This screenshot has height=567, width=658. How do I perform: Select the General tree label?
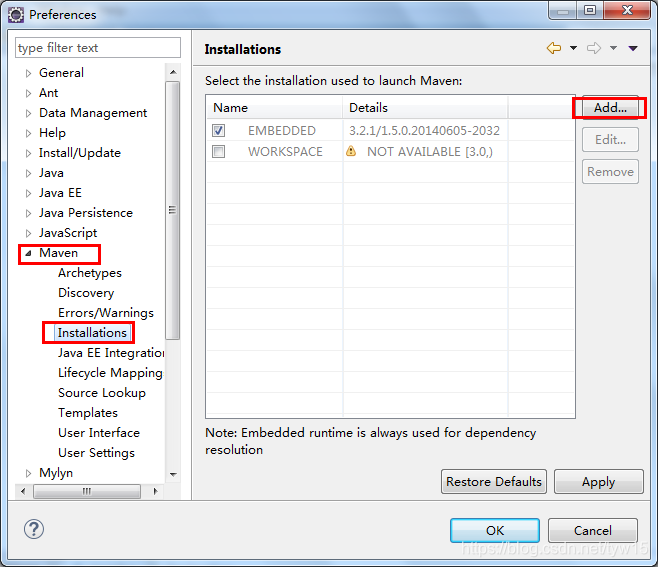point(61,73)
